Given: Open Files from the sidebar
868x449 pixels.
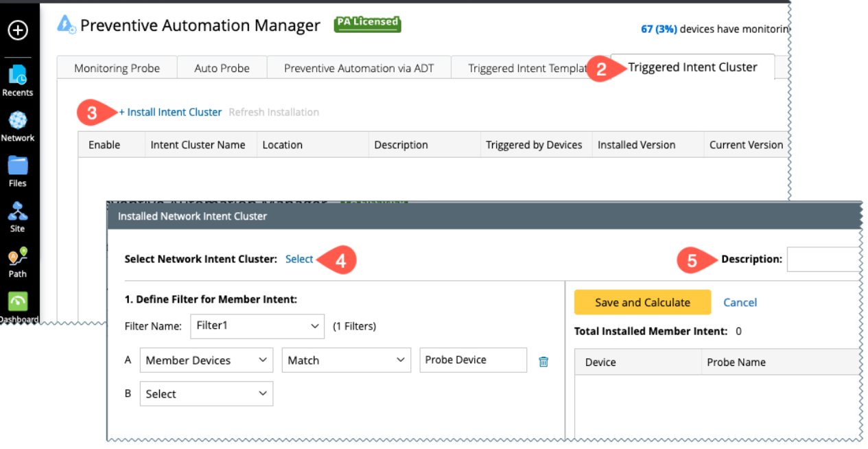Looking at the screenshot, I should 18,170.
